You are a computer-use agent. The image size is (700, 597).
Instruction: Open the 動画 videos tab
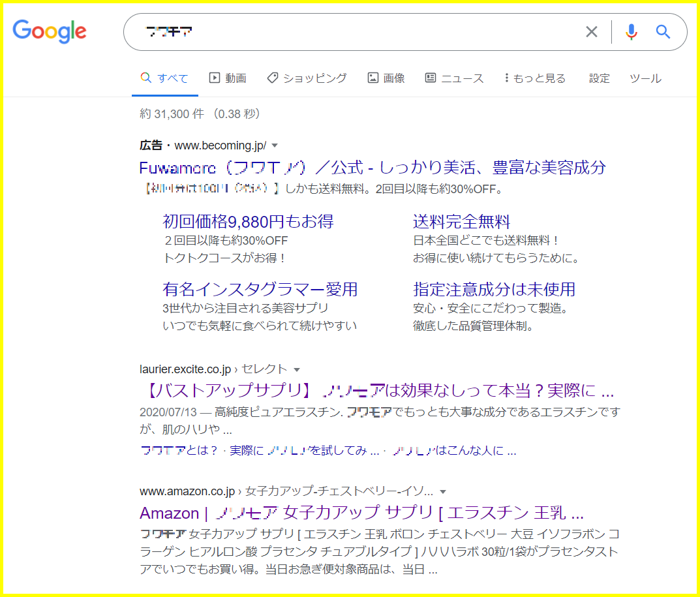[x=228, y=78]
